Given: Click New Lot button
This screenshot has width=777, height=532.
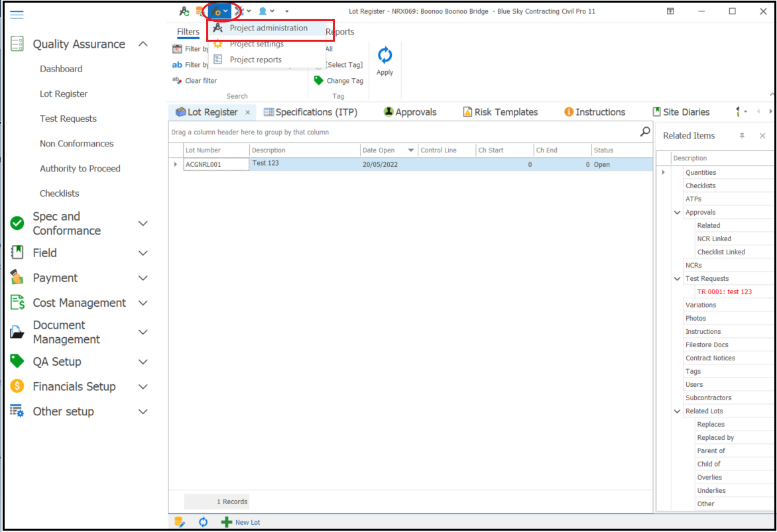Looking at the screenshot, I should [241, 522].
